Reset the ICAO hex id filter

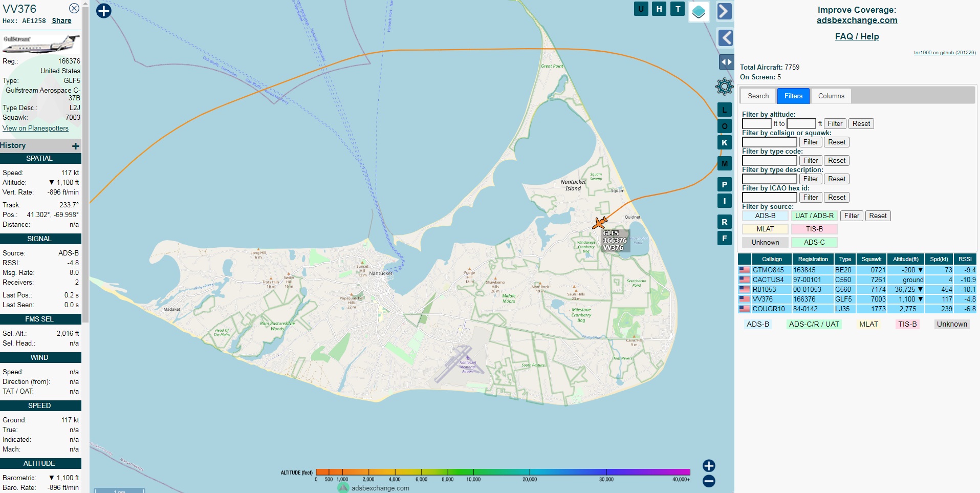(x=837, y=198)
